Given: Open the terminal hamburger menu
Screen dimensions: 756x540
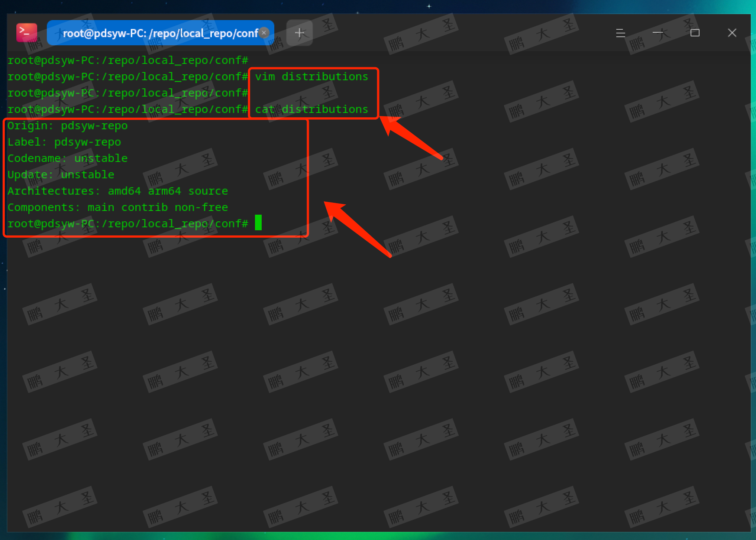Looking at the screenshot, I should coord(620,33).
